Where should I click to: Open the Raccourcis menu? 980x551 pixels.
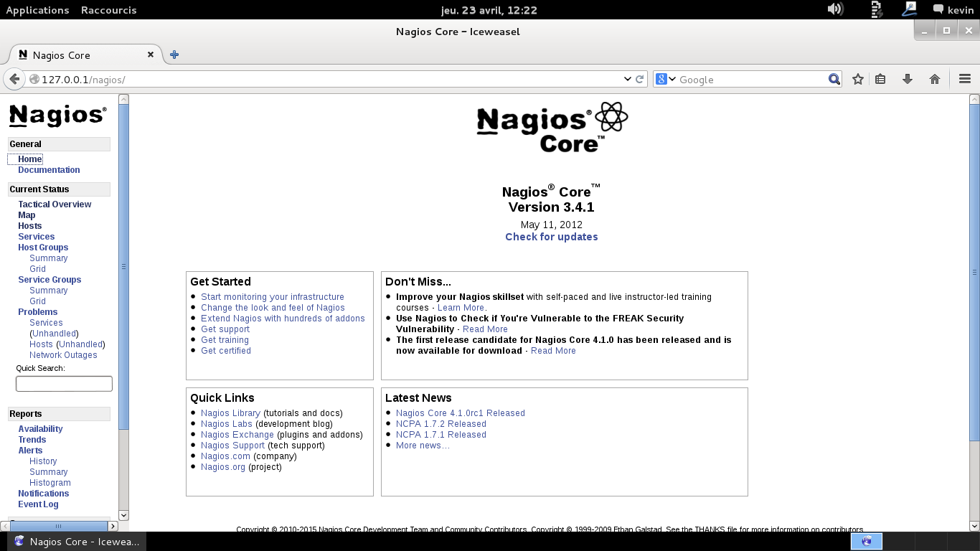click(x=108, y=10)
